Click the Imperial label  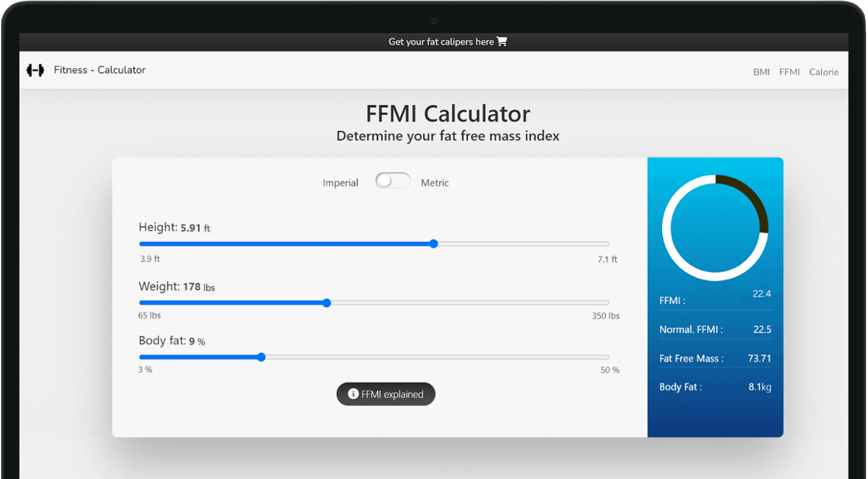click(340, 183)
